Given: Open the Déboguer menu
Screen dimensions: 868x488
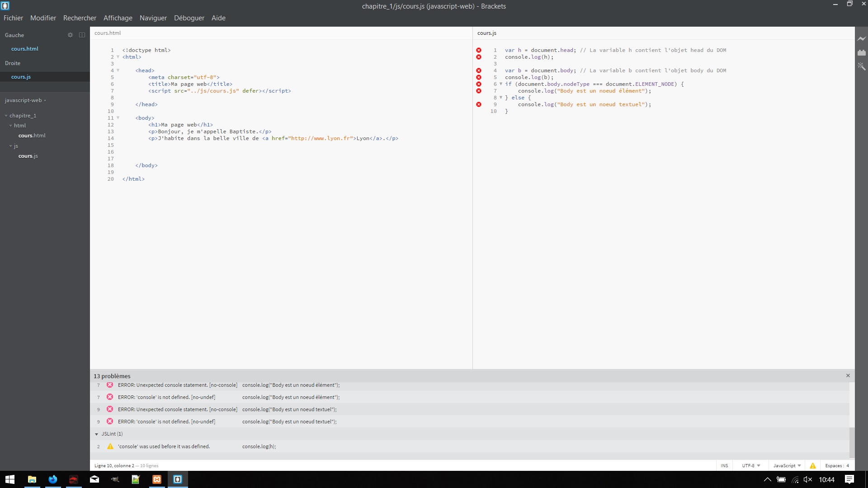Looking at the screenshot, I should pyautogui.click(x=189, y=18).
